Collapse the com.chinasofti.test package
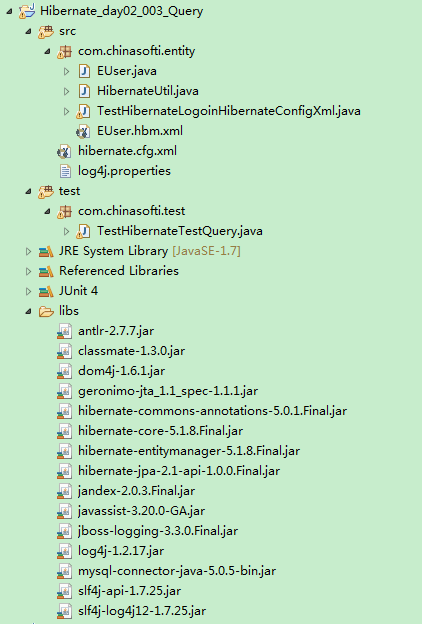 [x=47, y=212]
